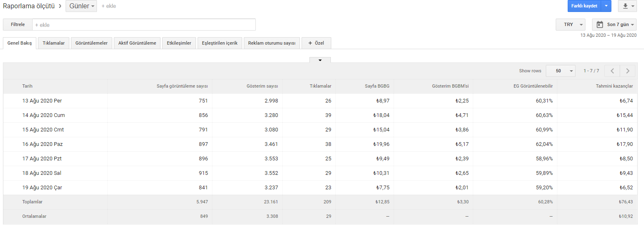The height and width of the screenshot is (229, 644).
Task: Click average earnings value ₺10,92
Action: 626,217
